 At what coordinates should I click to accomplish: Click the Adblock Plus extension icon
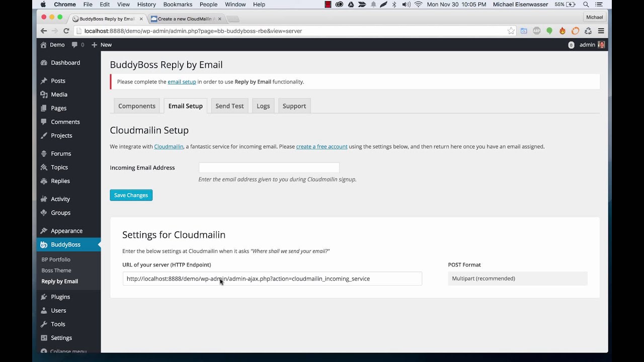click(x=536, y=31)
